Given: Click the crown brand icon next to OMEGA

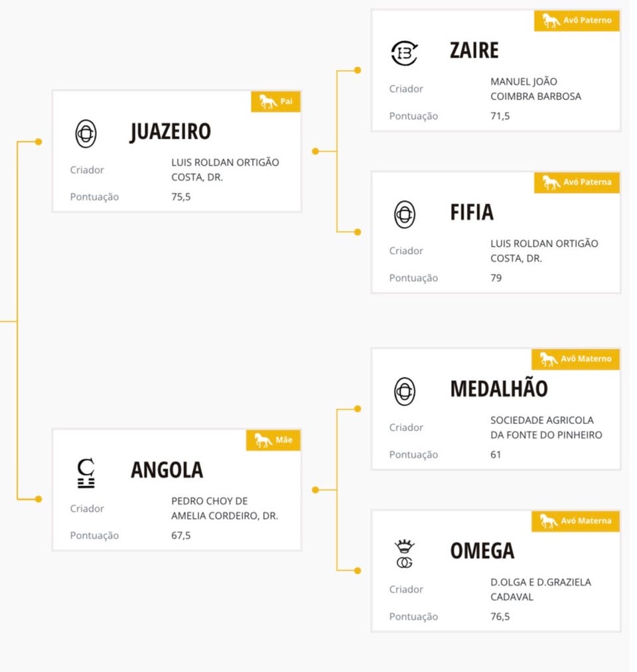Looking at the screenshot, I should click(404, 554).
